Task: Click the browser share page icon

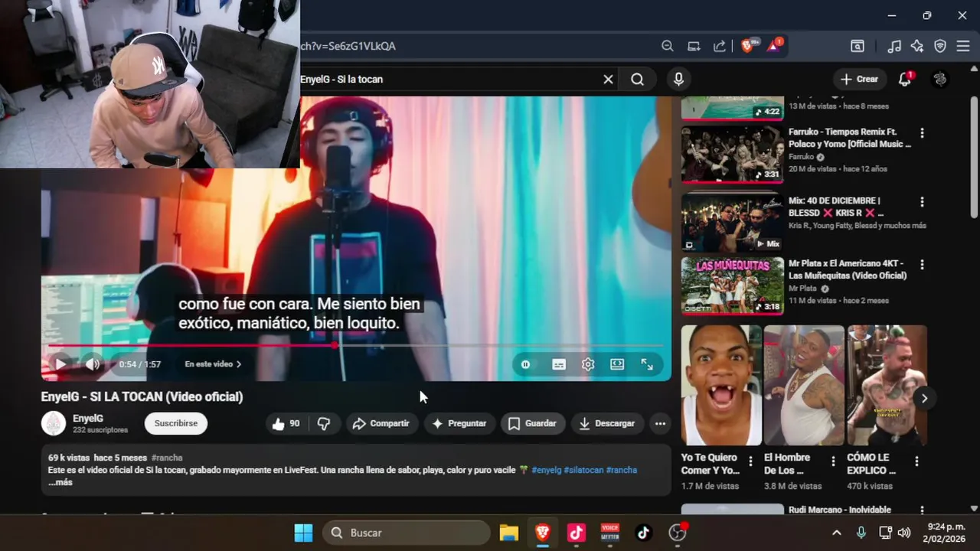Action: [720, 46]
